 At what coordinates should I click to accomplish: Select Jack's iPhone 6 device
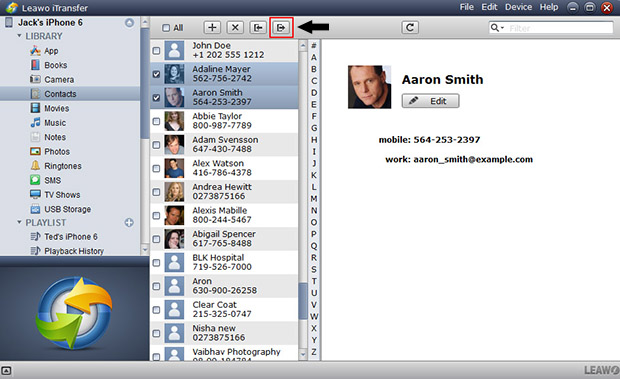tap(50, 23)
